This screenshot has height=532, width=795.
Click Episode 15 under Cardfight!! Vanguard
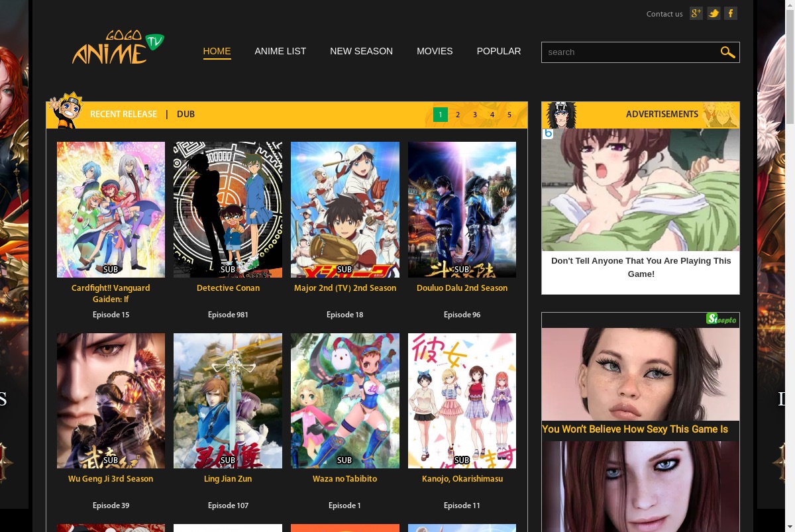pyautogui.click(x=111, y=315)
